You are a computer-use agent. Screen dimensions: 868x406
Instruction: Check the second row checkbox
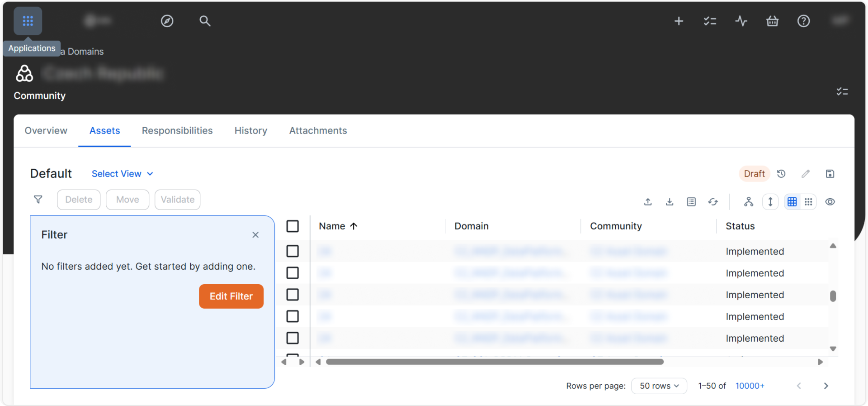[x=292, y=273]
